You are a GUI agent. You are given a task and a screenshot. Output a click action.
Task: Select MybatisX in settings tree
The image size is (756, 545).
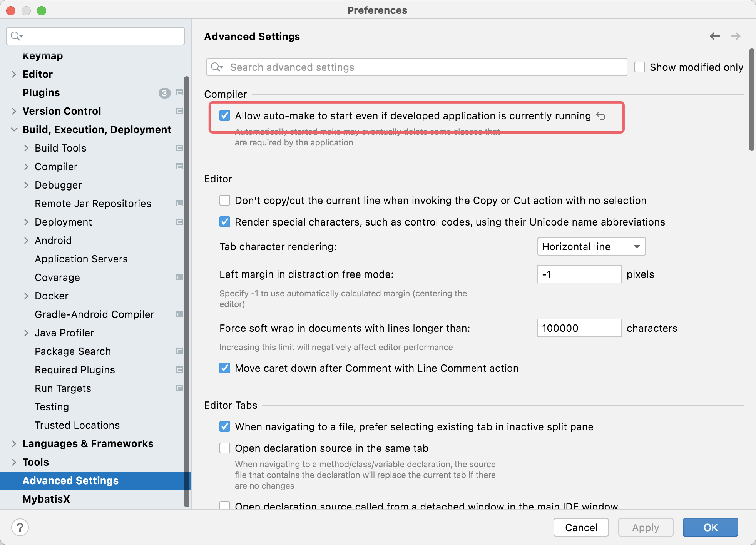pos(46,499)
